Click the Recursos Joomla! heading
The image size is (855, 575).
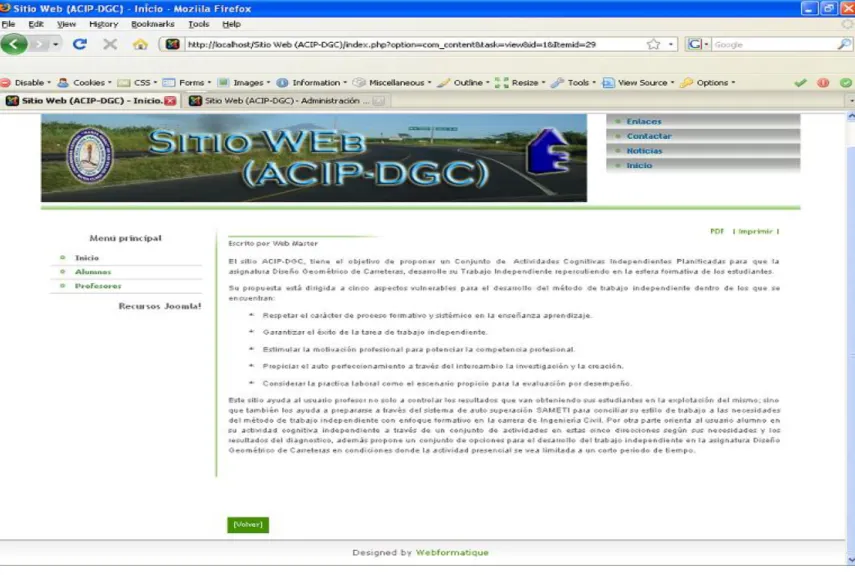pos(160,306)
